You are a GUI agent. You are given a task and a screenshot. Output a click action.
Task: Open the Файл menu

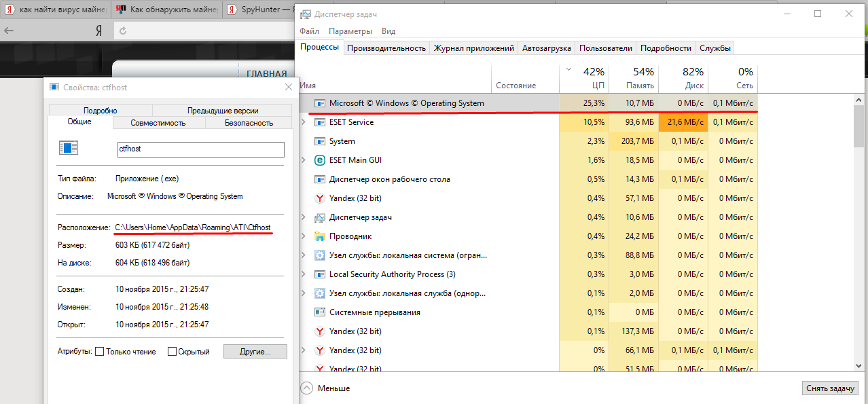click(x=309, y=31)
